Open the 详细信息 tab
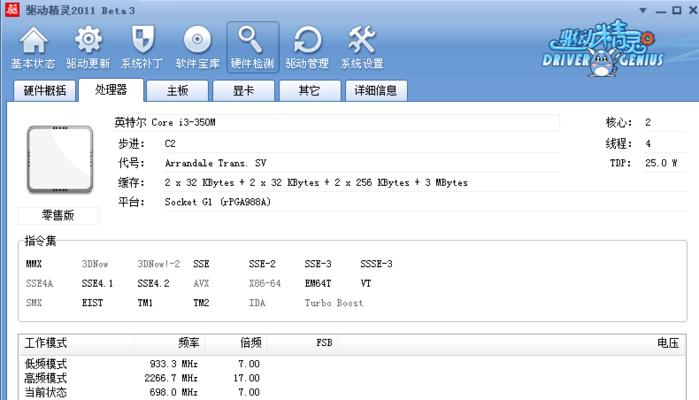Viewport: 699px width, 400px height. pyautogui.click(x=376, y=91)
